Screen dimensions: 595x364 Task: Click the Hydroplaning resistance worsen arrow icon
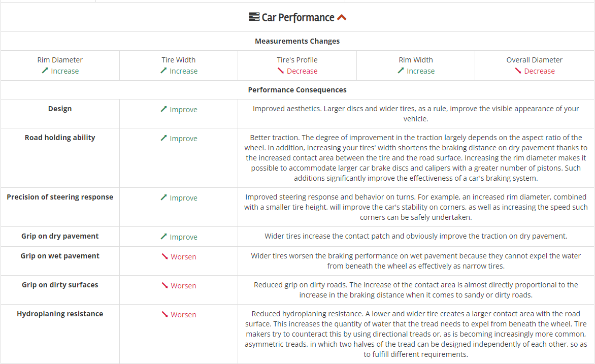tap(164, 314)
